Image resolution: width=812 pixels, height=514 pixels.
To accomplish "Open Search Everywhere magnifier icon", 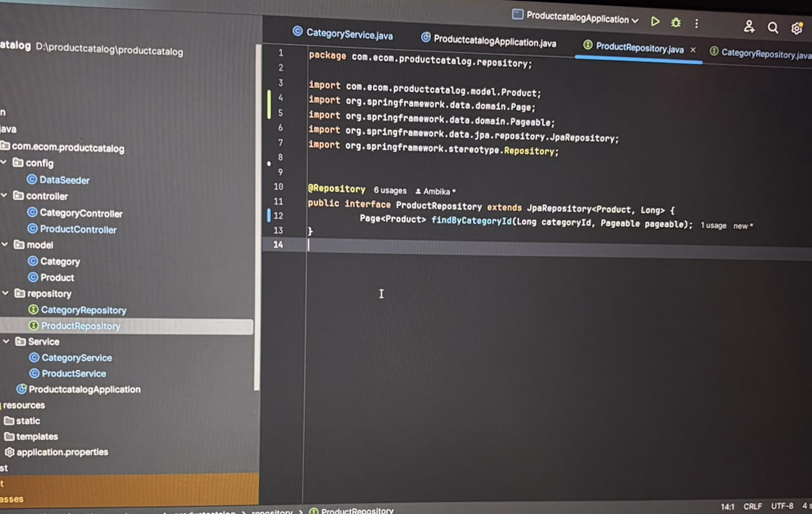I will [x=773, y=28].
